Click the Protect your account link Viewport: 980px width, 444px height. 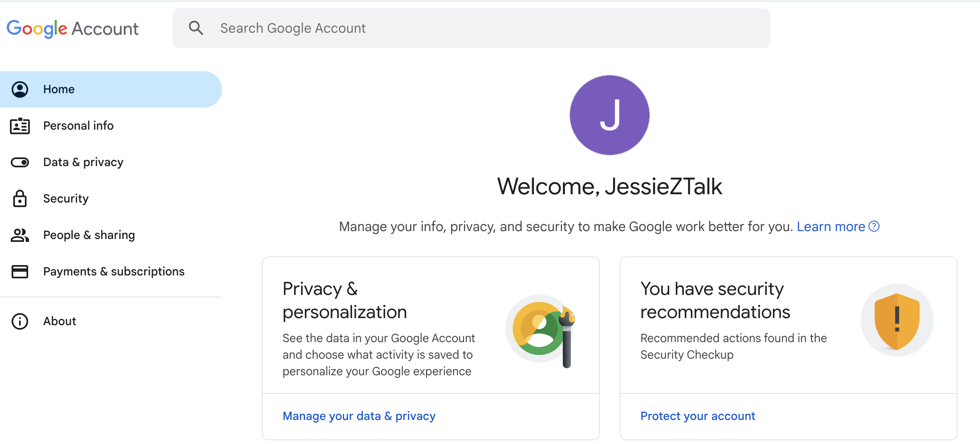pos(698,416)
